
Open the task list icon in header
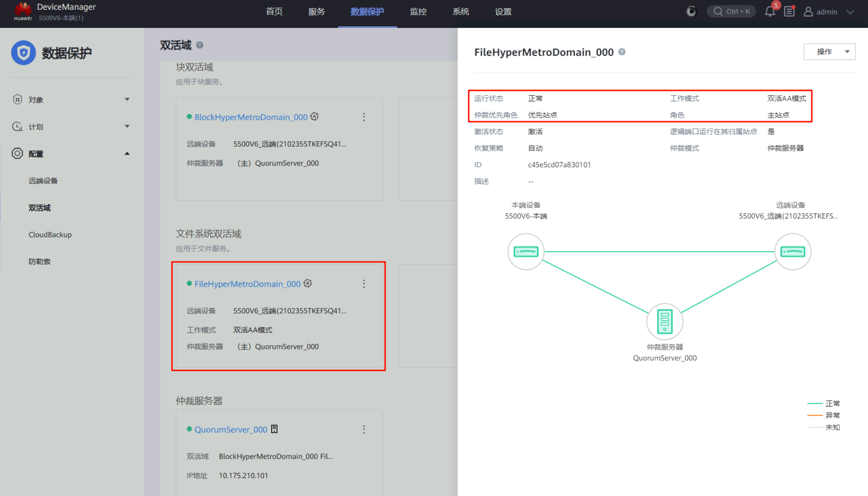click(789, 12)
